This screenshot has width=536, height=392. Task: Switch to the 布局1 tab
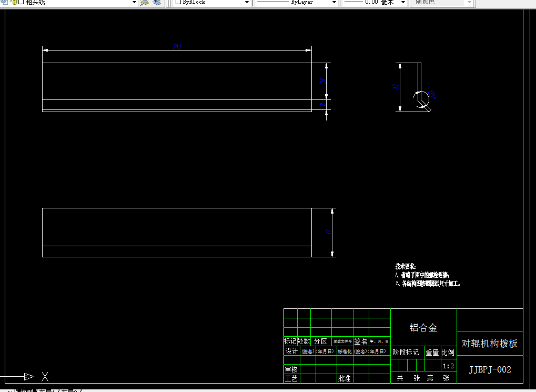(47, 390)
